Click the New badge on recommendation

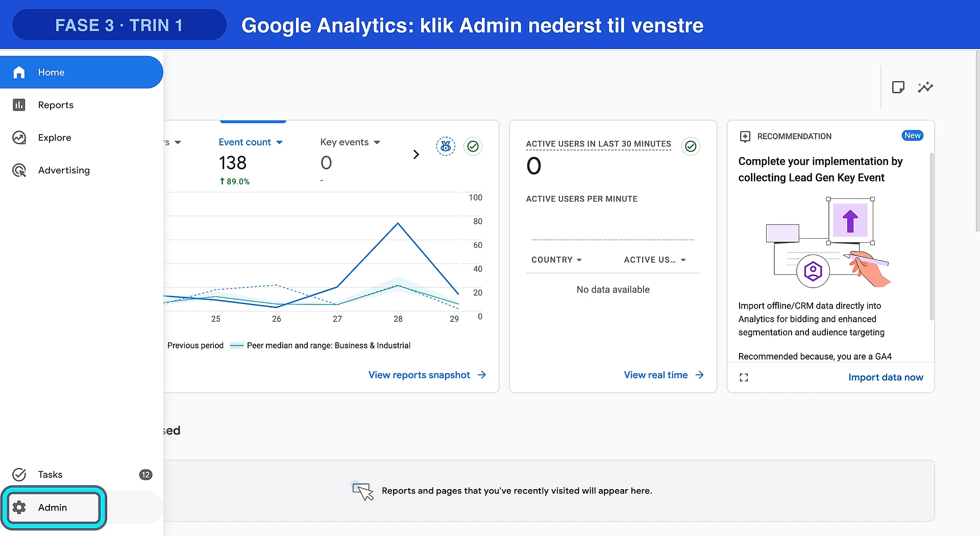coord(912,136)
